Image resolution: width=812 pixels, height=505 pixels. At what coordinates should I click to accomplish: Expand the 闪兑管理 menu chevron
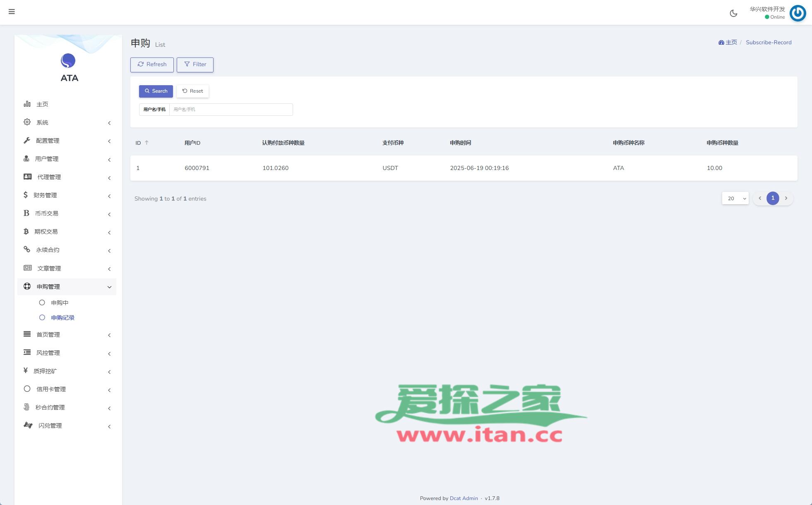pyautogui.click(x=109, y=426)
